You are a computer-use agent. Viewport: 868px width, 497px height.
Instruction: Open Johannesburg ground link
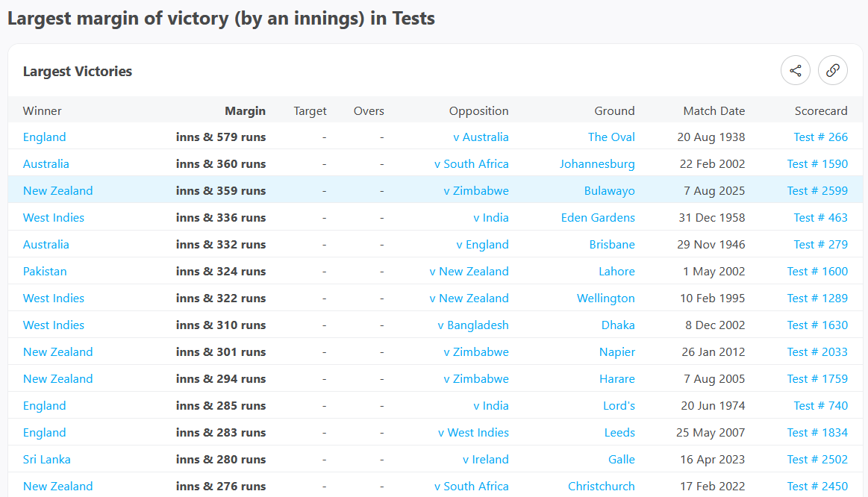(597, 164)
